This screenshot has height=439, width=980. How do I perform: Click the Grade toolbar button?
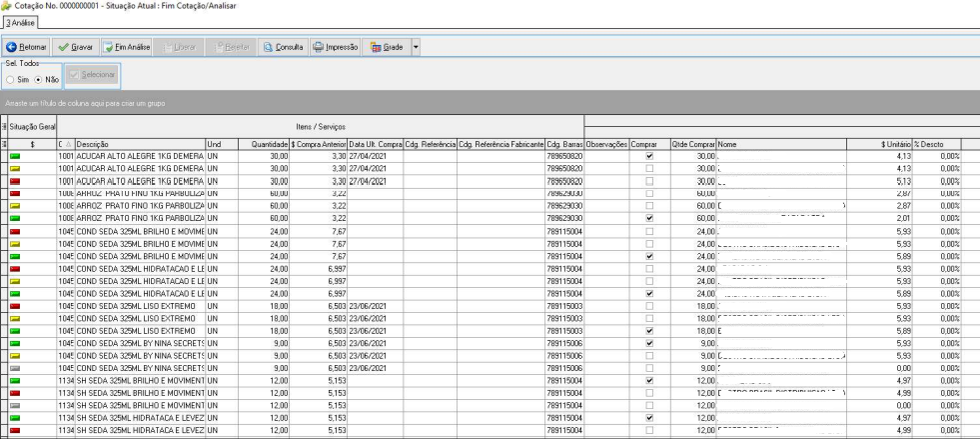point(387,47)
